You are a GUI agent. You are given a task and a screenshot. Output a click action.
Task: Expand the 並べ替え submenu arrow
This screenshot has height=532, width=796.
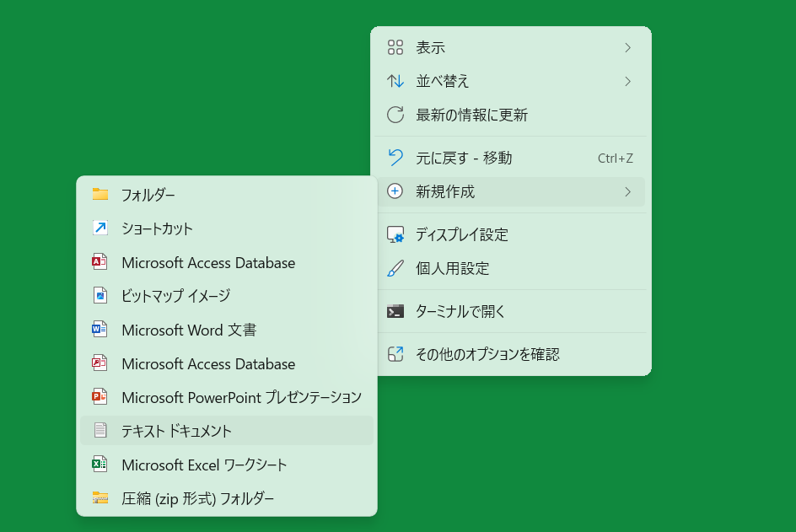[x=627, y=82]
